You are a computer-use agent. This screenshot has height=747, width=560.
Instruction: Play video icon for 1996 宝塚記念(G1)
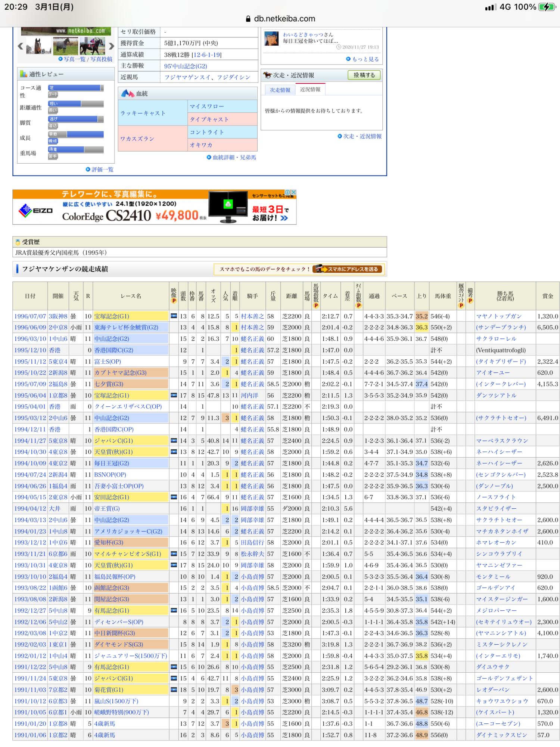174,316
